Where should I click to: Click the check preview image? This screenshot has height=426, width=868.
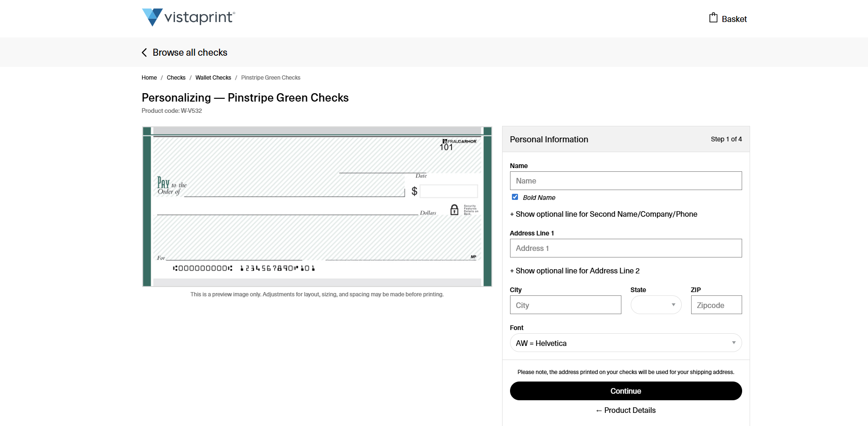pos(317,206)
